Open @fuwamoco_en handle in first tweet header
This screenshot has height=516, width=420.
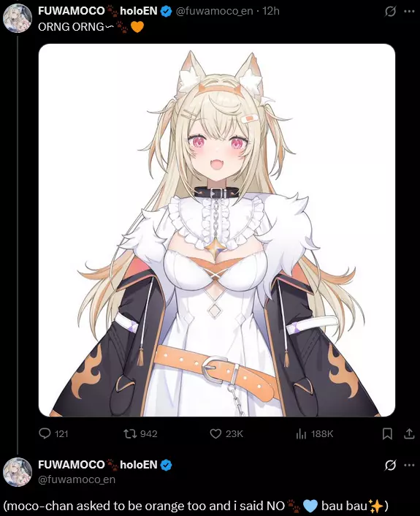[x=215, y=11]
